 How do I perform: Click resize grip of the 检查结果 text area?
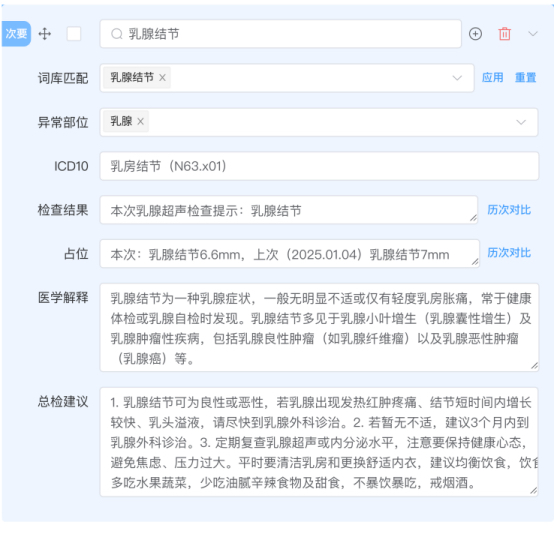(x=473, y=219)
